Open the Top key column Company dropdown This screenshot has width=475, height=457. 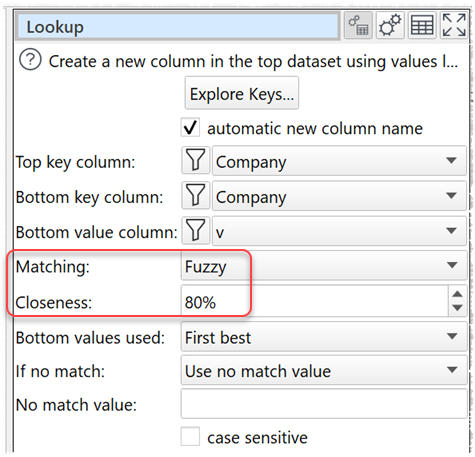pyautogui.click(x=339, y=161)
